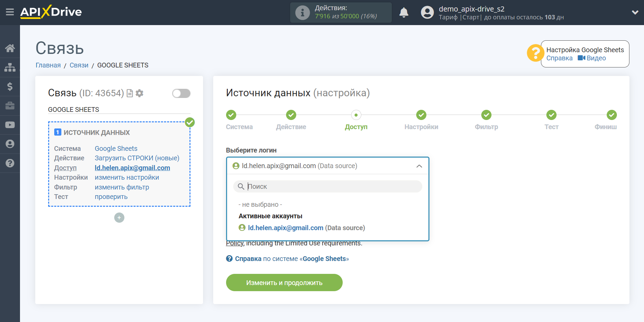Click the yellow help question mark
This screenshot has width=644, height=322.
click(x=535, y=53)
